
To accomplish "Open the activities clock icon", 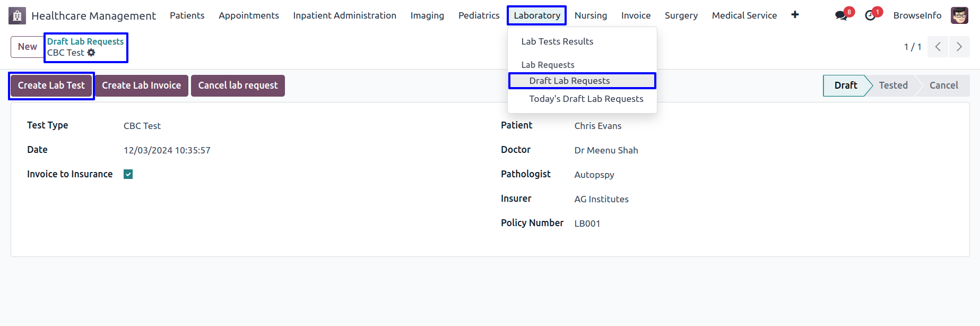I will [870, 15].
